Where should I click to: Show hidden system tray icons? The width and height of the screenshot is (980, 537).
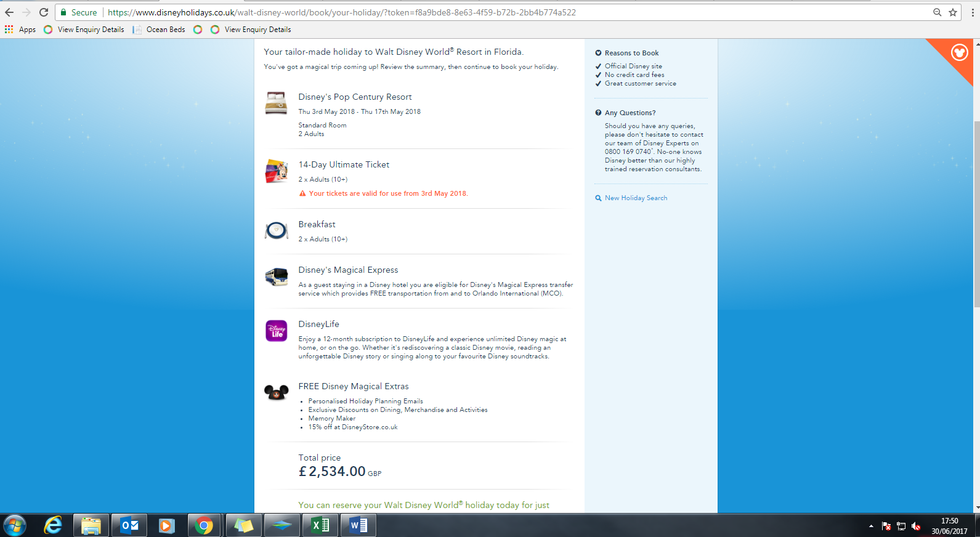point(871,526)
